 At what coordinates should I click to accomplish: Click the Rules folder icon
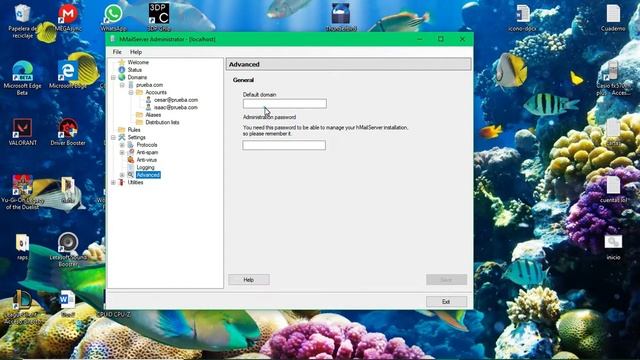point(122,130)
